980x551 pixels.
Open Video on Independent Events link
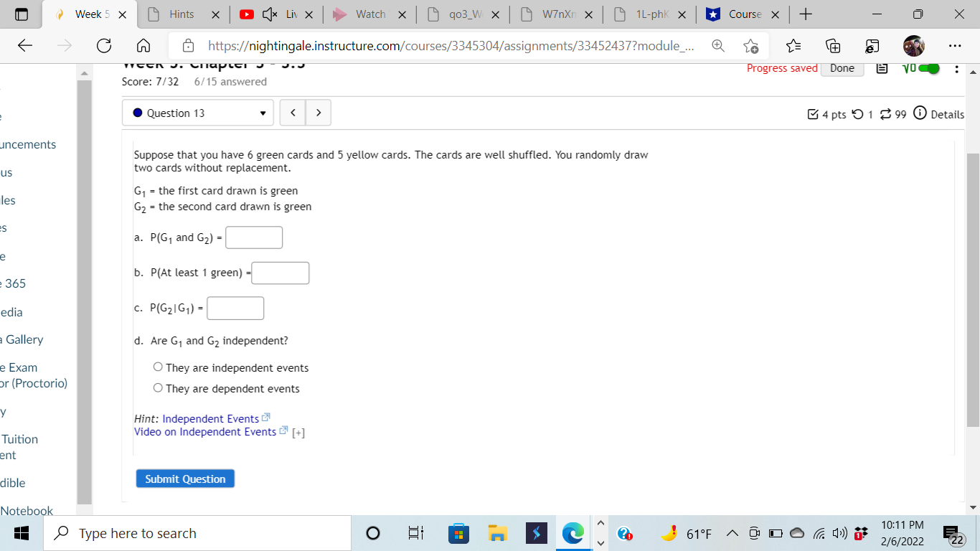[x=205, y=431]
